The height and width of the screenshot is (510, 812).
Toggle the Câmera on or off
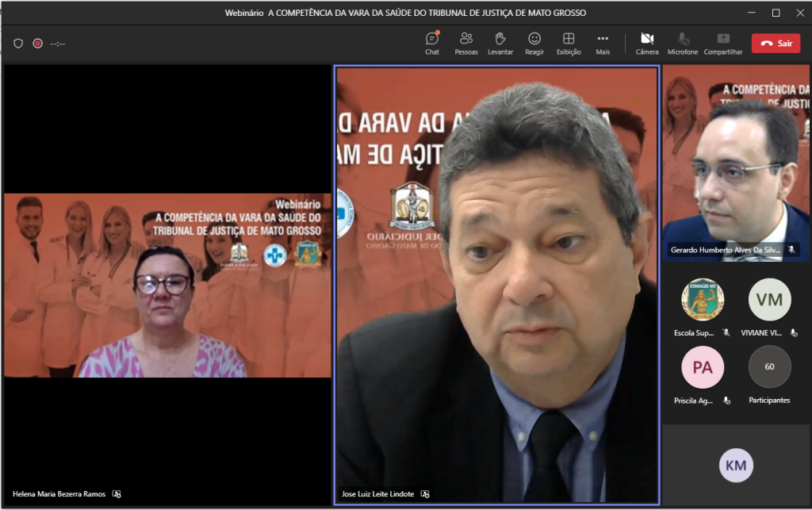(x=647, y=43)
